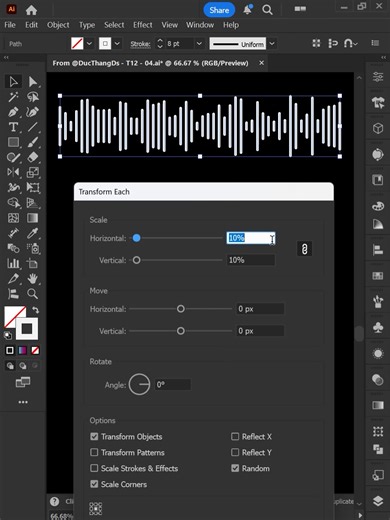The height and width of the screenshot is (520, 390).
Task: Expand the left toolbar panel
Action: point(6,58)
